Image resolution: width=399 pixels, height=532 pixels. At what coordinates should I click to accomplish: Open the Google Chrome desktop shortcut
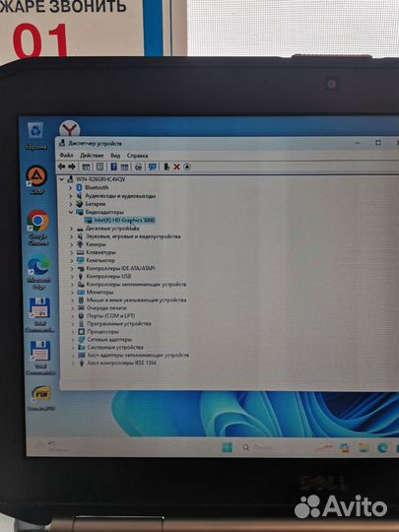38,228
